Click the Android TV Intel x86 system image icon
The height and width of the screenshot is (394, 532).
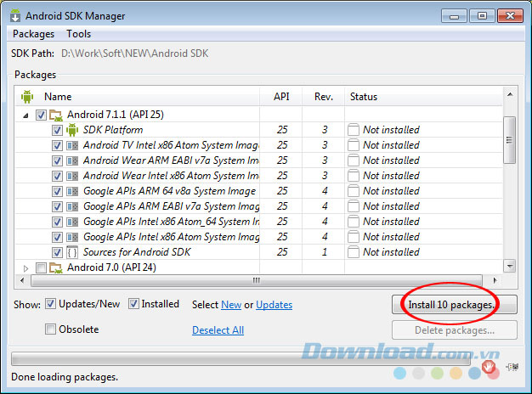coord(72,145)
